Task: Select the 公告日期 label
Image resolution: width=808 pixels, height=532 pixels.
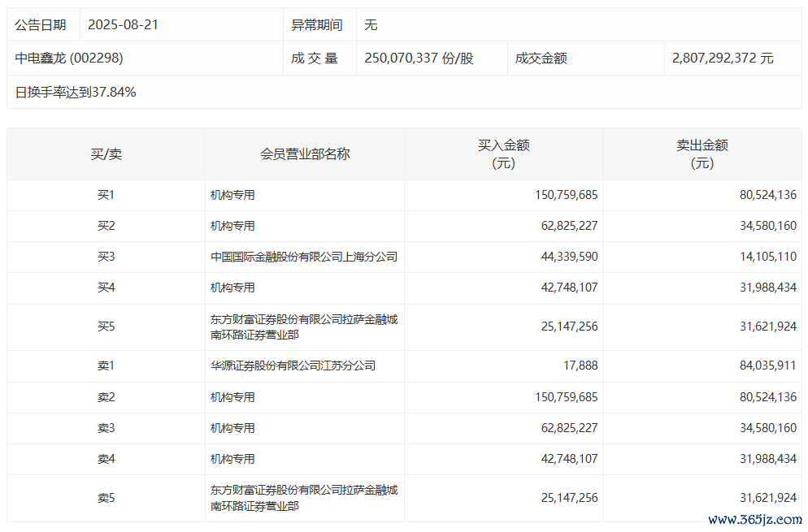Action: coord(41,24)
